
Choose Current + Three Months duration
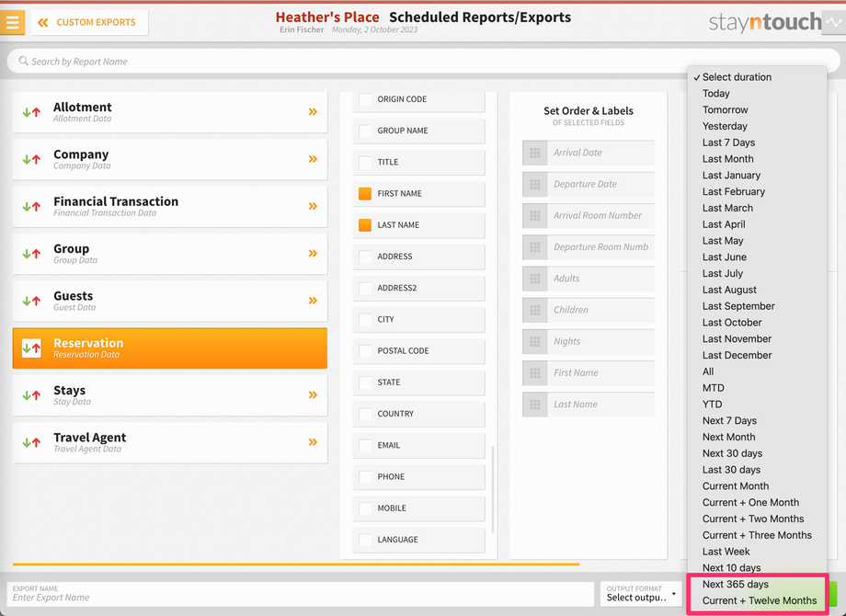[757, 535]
